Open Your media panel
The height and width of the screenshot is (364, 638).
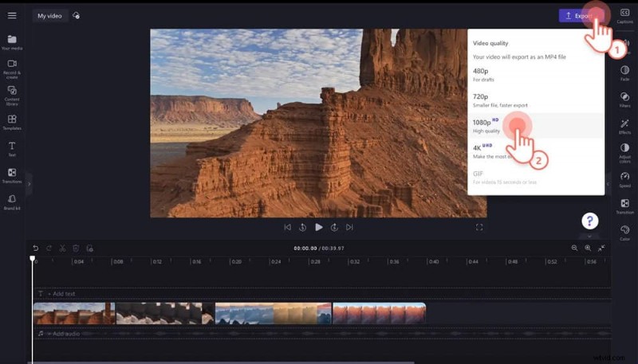pos(12,42)
